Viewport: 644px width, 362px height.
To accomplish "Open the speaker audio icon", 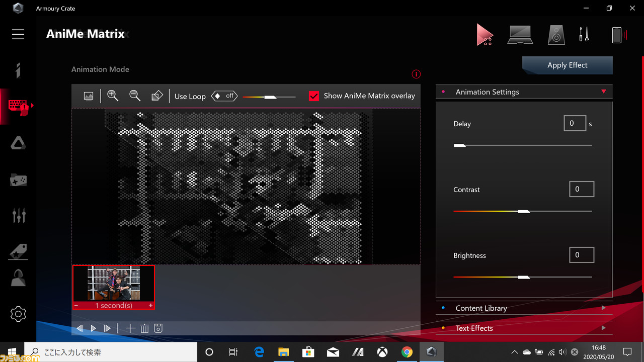I will pos(556,35).
